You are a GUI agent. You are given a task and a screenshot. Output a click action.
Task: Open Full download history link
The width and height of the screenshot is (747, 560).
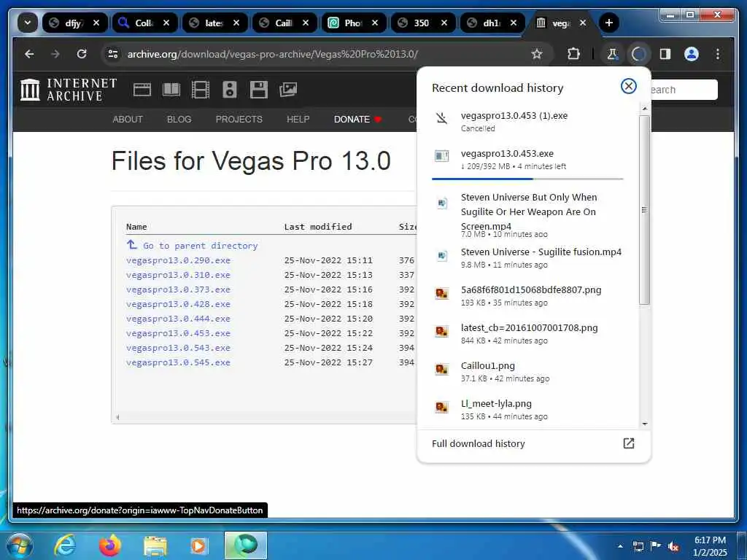[533, 444]
